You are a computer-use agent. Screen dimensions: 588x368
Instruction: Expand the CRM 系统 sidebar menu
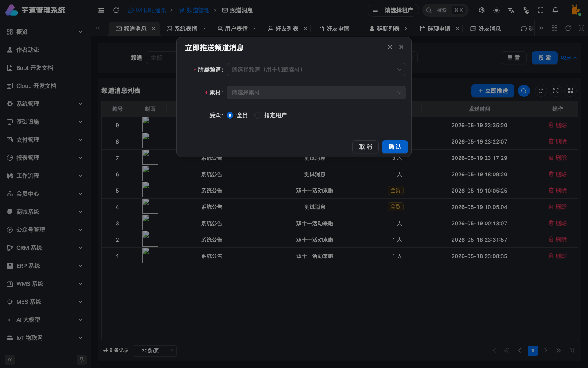pyautogui.click(x=45, y=248)
